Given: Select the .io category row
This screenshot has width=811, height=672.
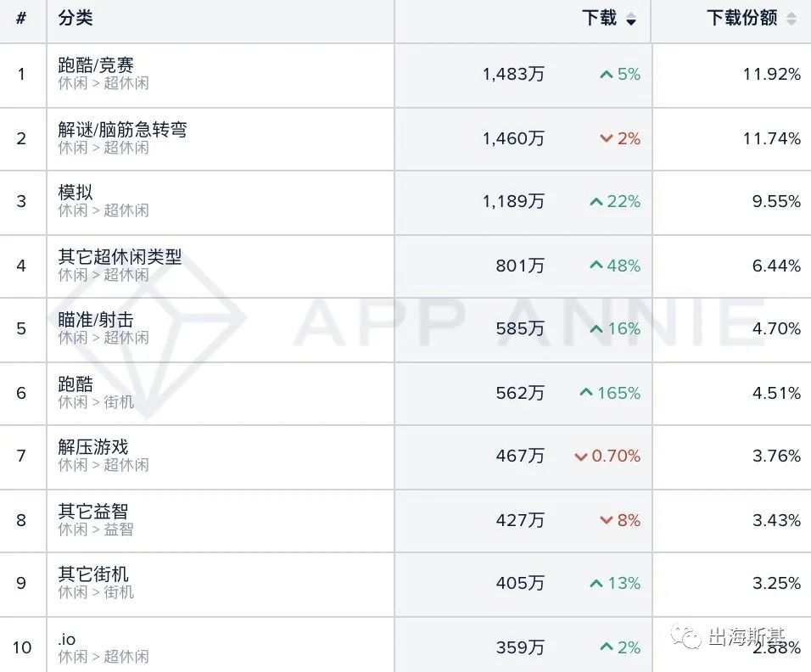Looking at the screenshot, I should (67, 639).
